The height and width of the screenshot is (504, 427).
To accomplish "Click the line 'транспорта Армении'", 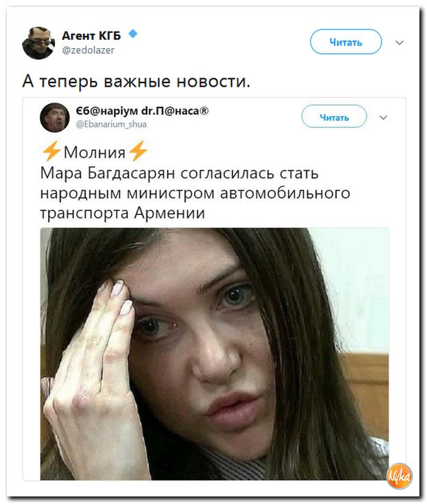I will point(122,212).
